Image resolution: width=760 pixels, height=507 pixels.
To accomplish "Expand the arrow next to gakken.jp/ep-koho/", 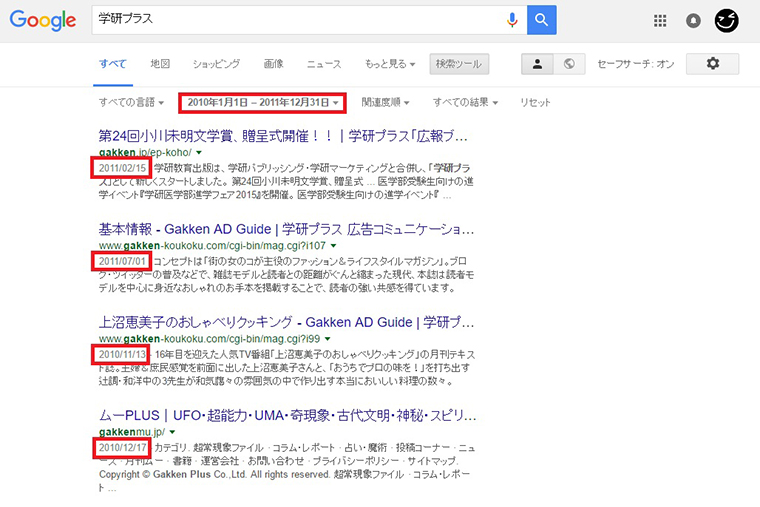I will 199,153.
